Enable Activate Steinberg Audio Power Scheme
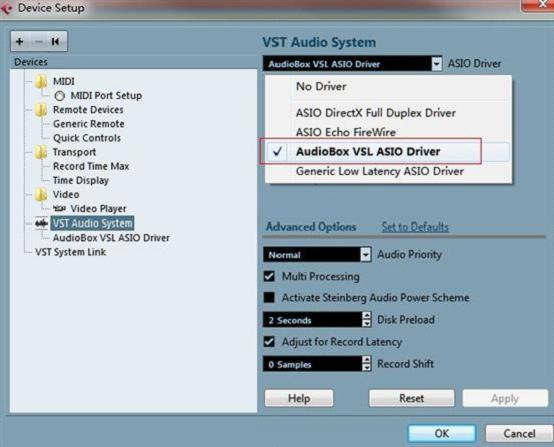This screenshot has height=447, width=554. (x=269, y=298)
